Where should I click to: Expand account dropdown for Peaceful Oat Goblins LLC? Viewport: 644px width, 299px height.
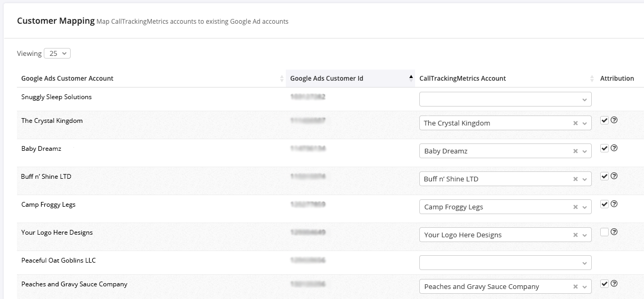pos(505,263)
